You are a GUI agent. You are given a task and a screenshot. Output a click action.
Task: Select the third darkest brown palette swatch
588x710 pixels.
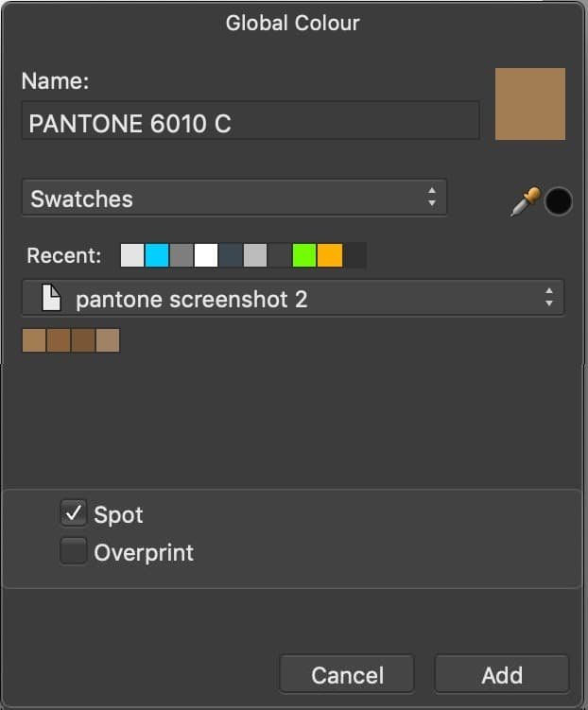[83, 340]
